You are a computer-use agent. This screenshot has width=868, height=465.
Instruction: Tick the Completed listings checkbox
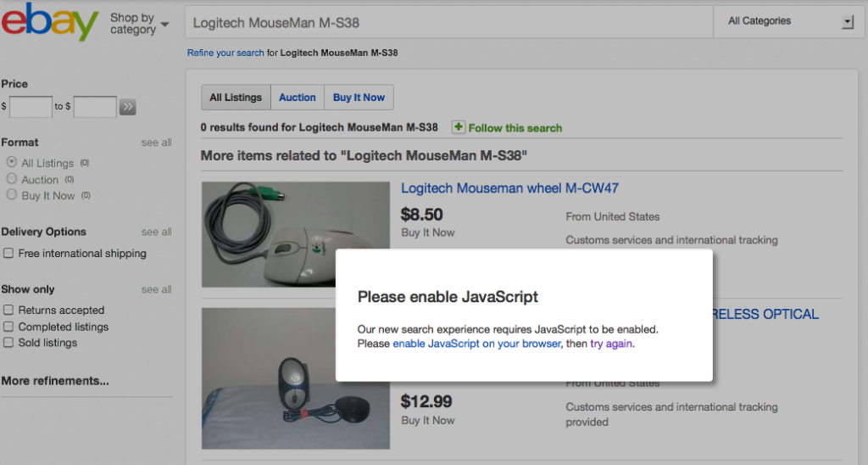point(8,327)
